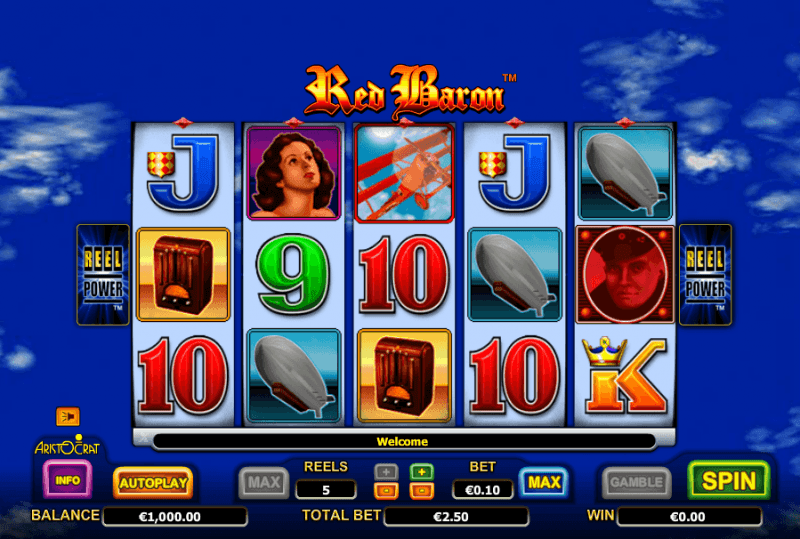This screenshot has width=800, height=539.
Task: Click the grayed reels plus button
Action: [386, 472]
